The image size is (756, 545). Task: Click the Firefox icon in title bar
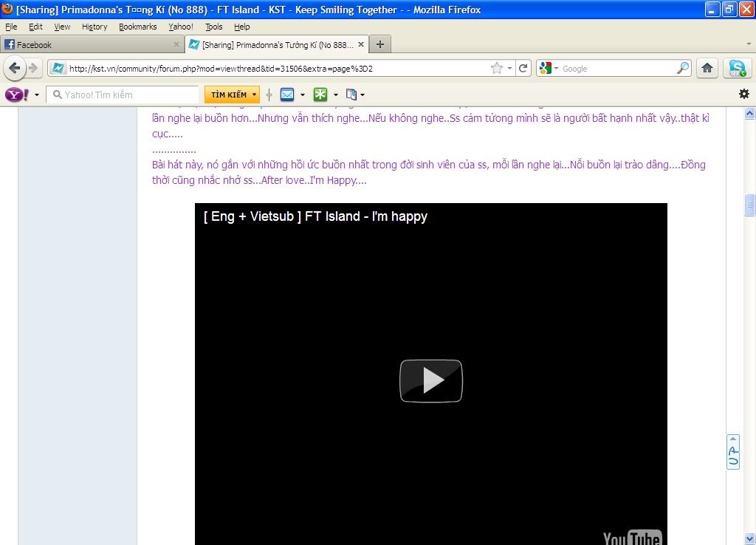pyautogui.click(x=7, y=9)
